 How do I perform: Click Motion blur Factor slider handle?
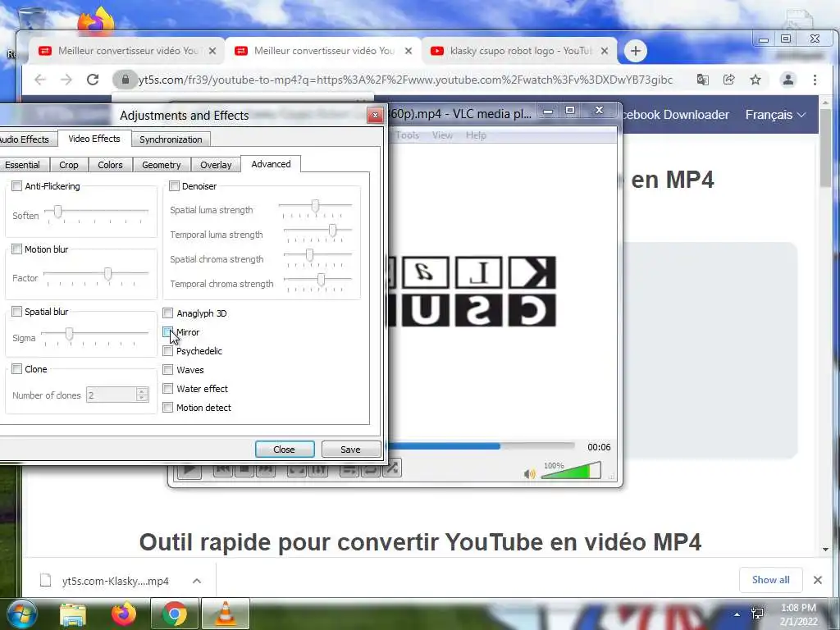107,274
